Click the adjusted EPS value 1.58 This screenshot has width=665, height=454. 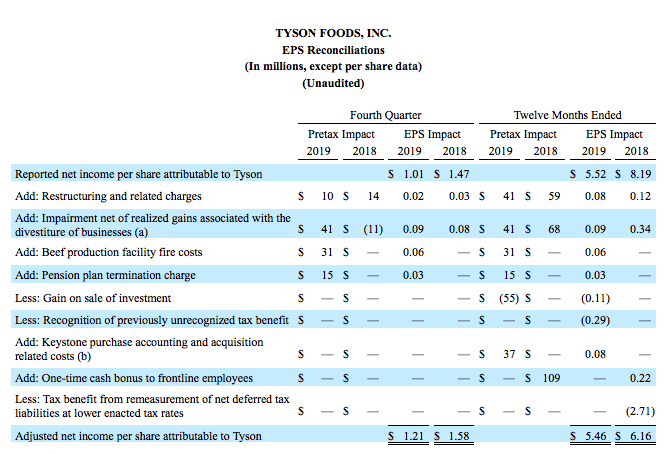click(x=459, y=436)
